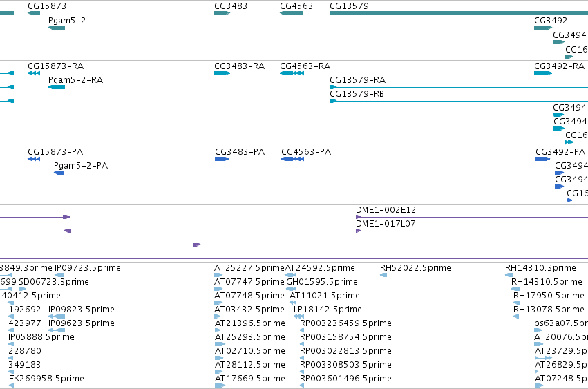Open EST label AT07748.5prime

point(249,296)
